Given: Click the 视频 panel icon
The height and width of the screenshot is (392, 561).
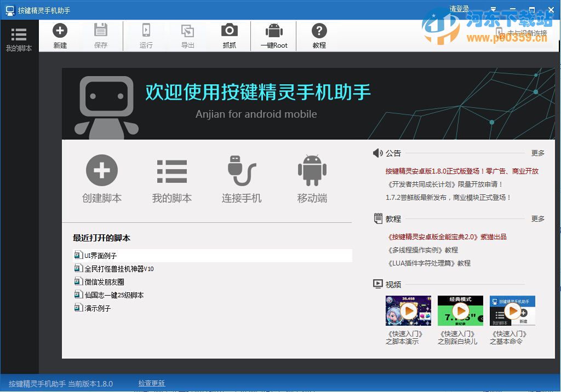Looking at the screenshot, I should (x=378, y=284).
